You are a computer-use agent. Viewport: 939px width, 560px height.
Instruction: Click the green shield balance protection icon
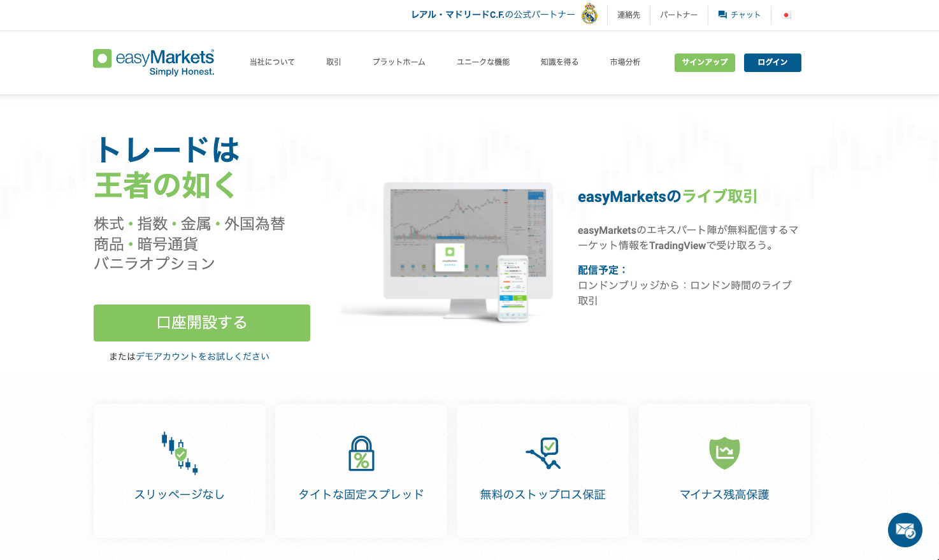coord(724,453)
